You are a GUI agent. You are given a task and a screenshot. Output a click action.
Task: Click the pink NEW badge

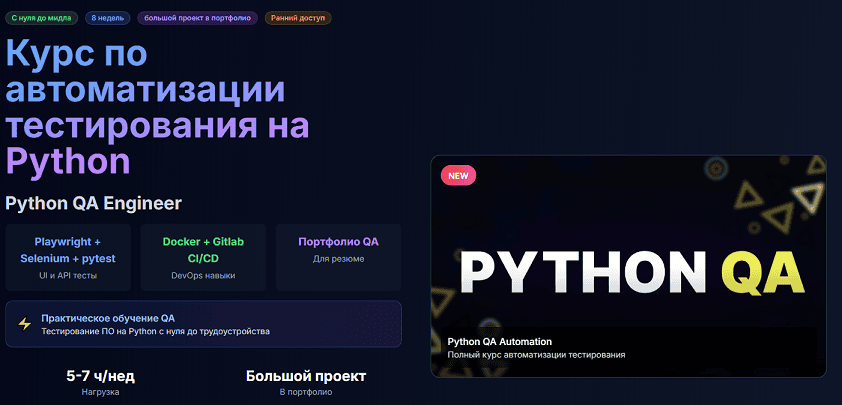tap(458, 175)
